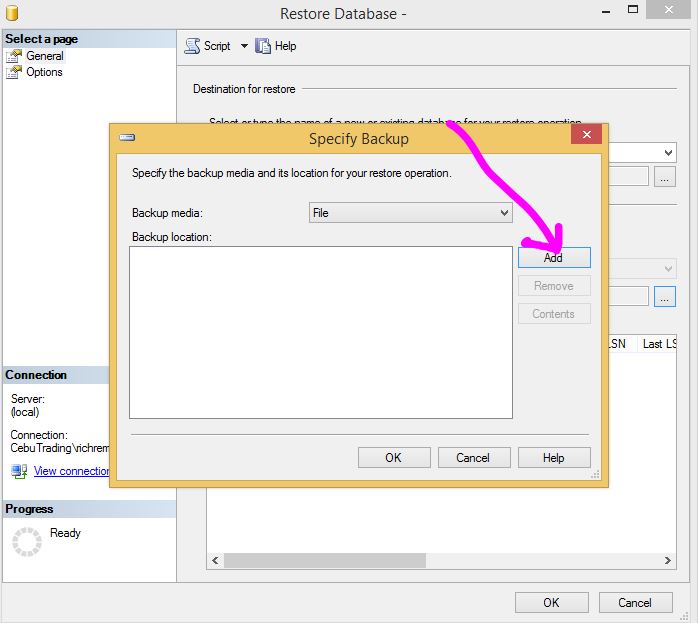
Task: Open the View connection properties link
Action: pos(71,471)
